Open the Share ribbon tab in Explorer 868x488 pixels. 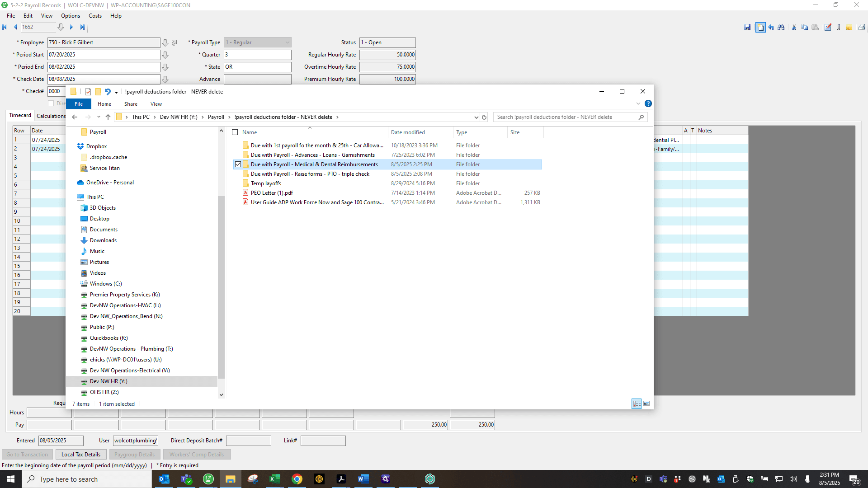(131, 104)
